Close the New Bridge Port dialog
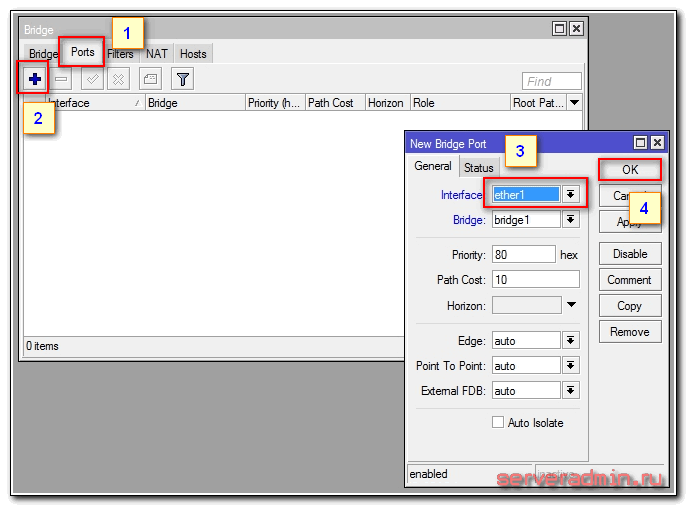Screen dimensions: 688x507 pos(656,144)
